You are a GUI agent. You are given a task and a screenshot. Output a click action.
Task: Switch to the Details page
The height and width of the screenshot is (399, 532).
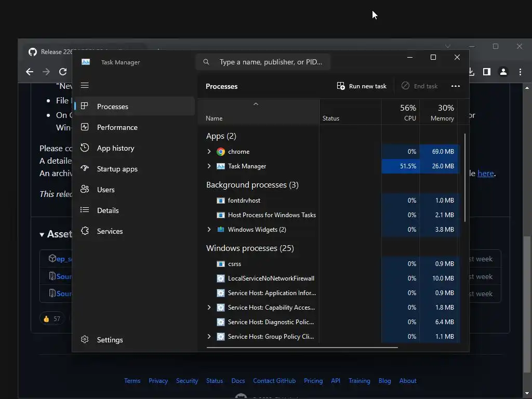point(135,210)
